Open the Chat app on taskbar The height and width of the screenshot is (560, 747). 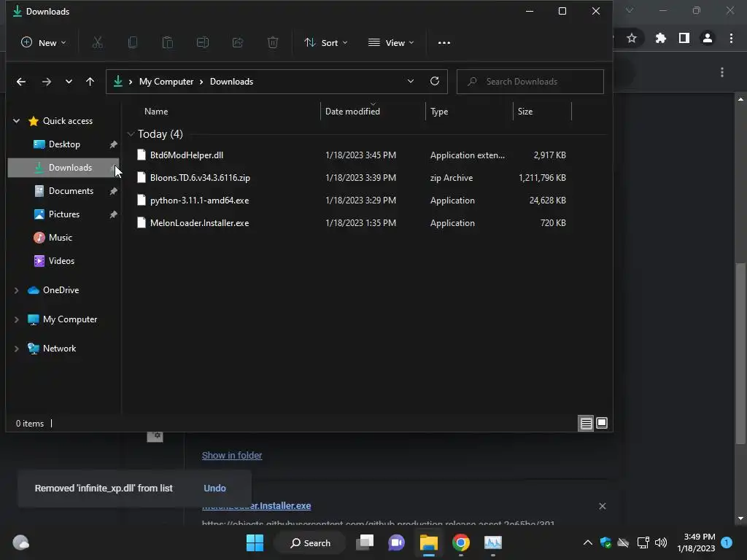[396, 542]
